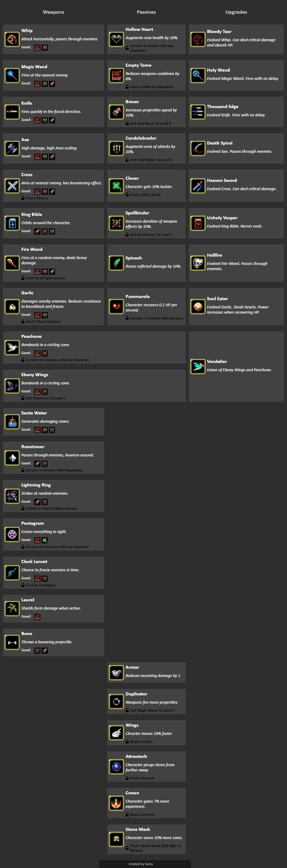Viewport: 287px width, 868px height.
Task: Click the Hellfire skull icon
Action: [x=198, y=263]
